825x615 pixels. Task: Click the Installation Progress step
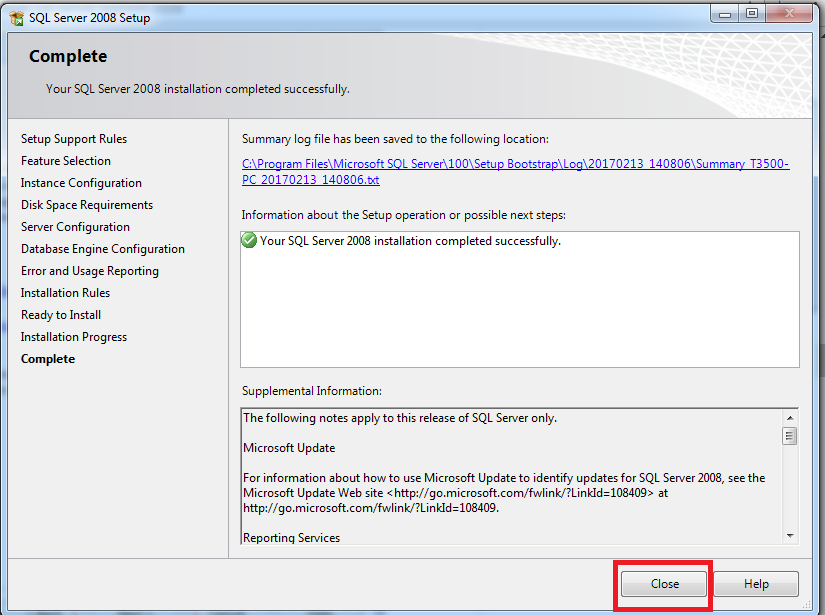[74, 337]
